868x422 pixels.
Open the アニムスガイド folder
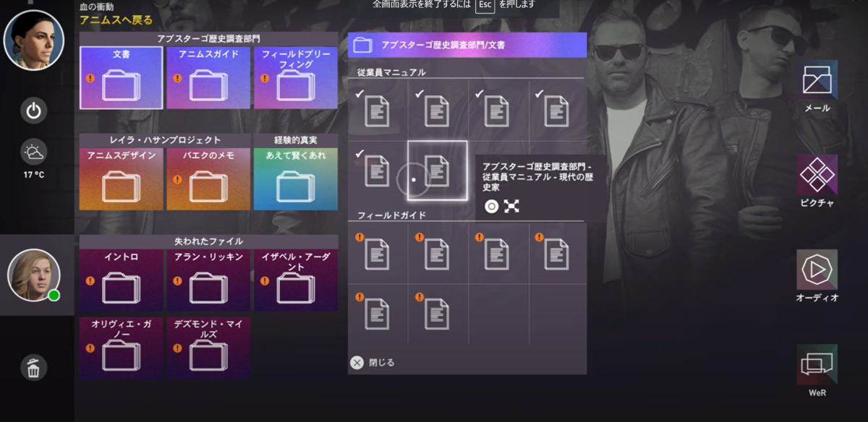[x=208, y=77]
